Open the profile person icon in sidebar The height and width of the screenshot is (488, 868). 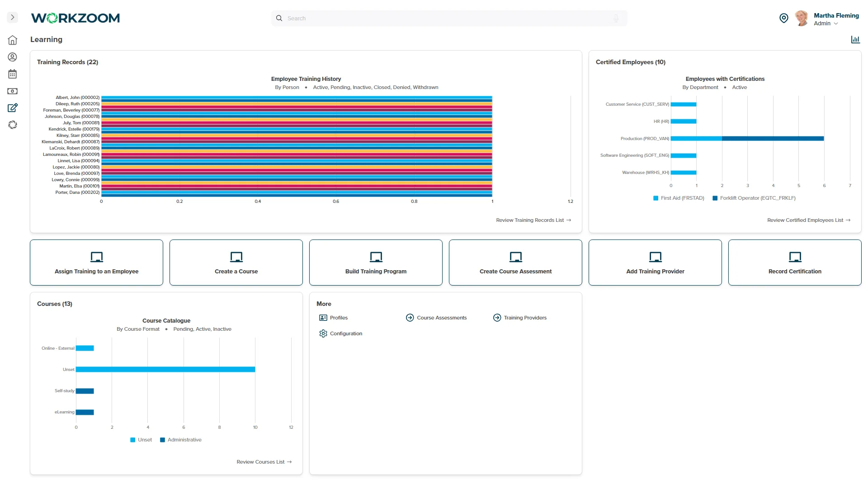click(13, 57)
